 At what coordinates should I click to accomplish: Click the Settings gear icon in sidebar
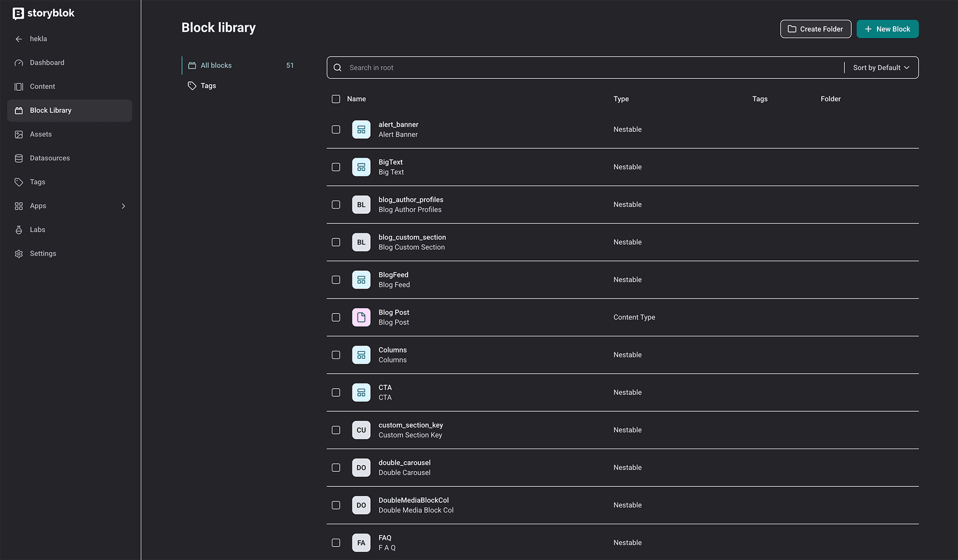pos(19,254)
